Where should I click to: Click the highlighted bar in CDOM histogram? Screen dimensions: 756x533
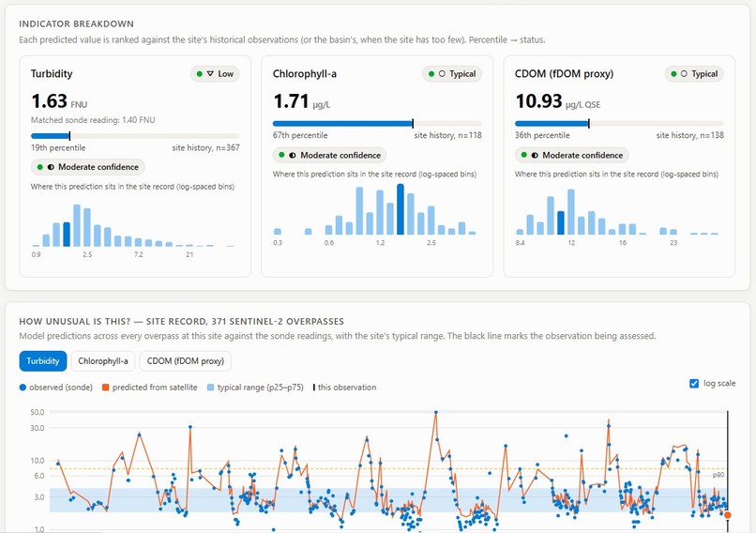click(561, 222)
